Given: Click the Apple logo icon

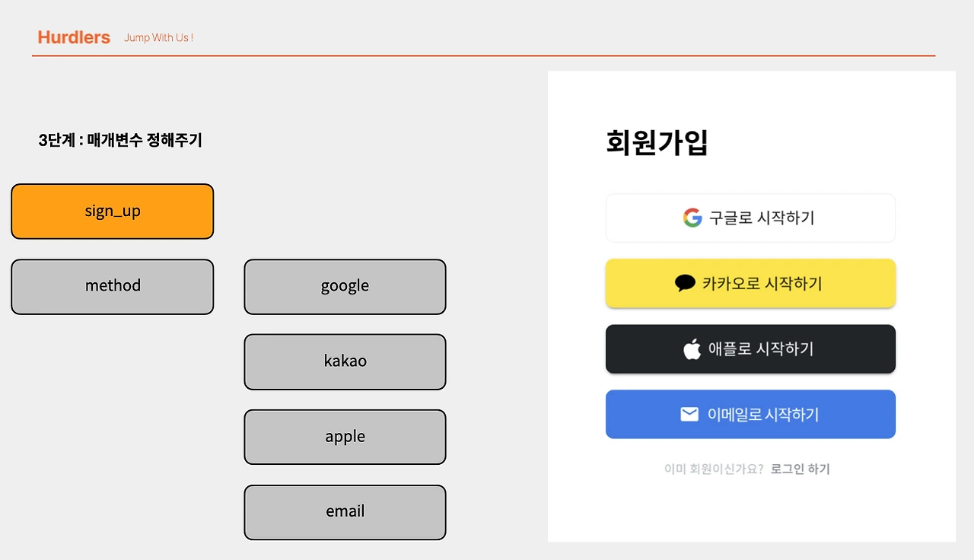Looking at the screenshot, I should (x=692, y=348).
